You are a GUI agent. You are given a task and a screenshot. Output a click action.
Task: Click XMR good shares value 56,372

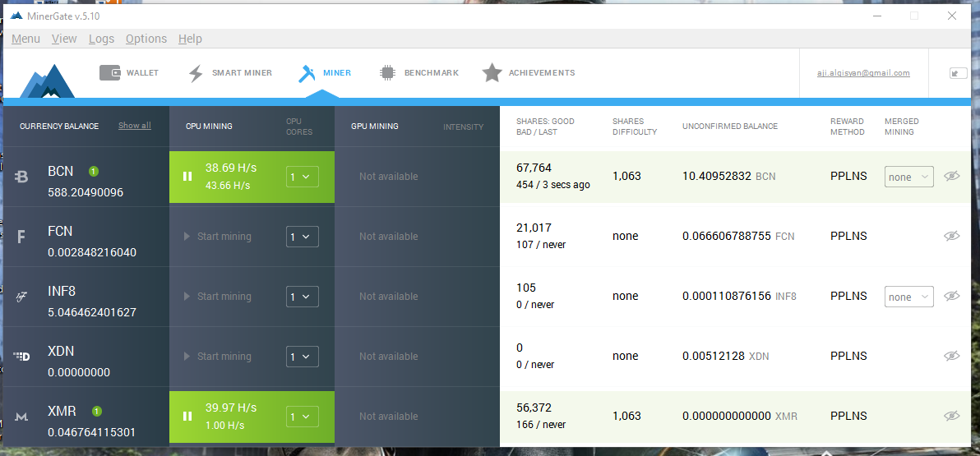tap(534, 408)
